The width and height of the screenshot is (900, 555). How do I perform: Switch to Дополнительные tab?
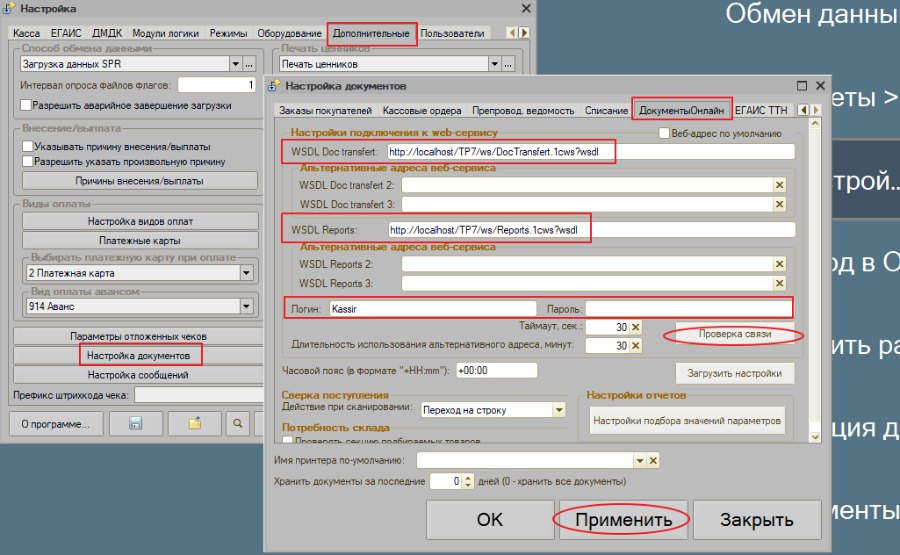tap(371, 33)
